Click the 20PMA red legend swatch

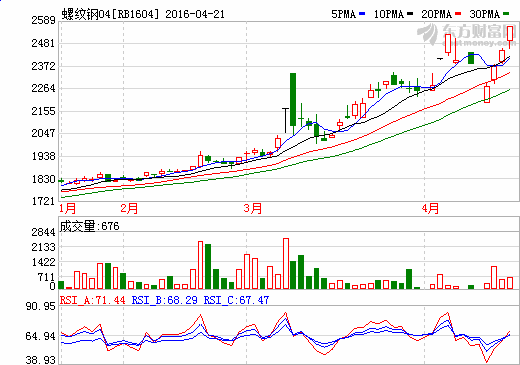coord(458,14)
